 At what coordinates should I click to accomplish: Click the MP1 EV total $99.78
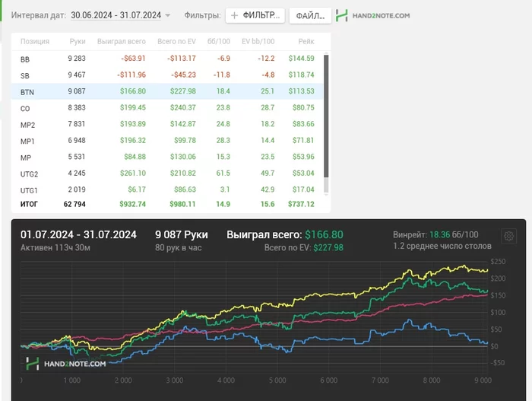point(185,140)
